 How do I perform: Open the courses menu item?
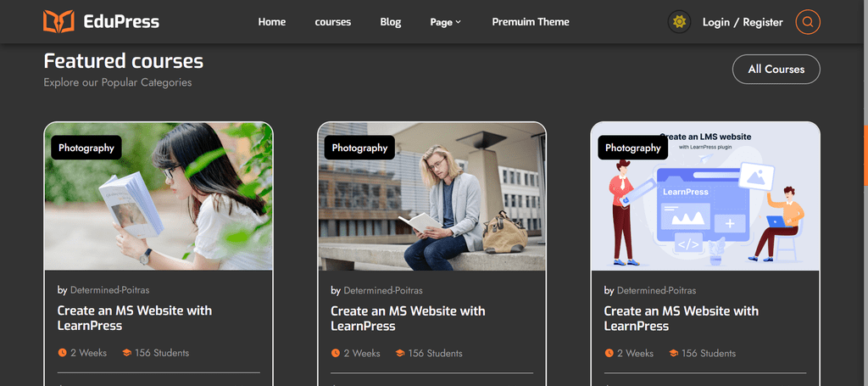[332, 21]
